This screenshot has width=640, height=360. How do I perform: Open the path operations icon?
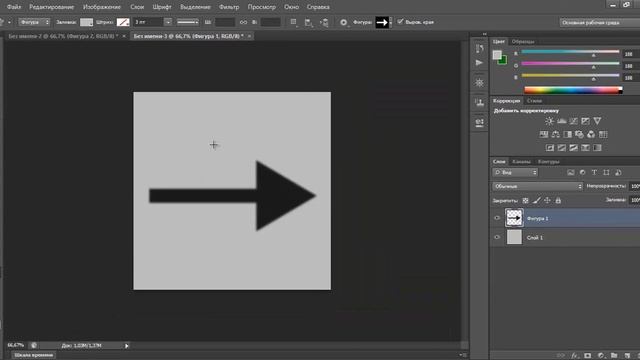pyautogui.click(x=293, y=22)
